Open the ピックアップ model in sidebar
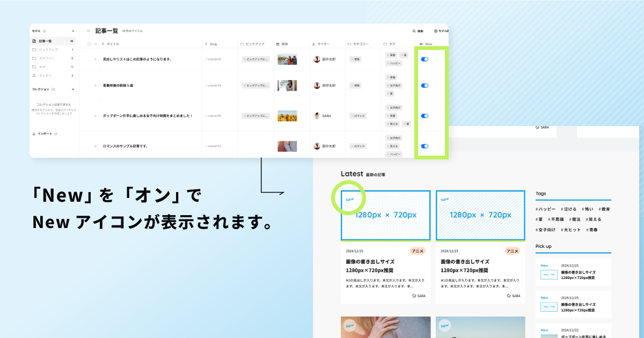Image resolution: width=644 pixels, height=338 pixels. pyautogui.click(x=53, y=50)
